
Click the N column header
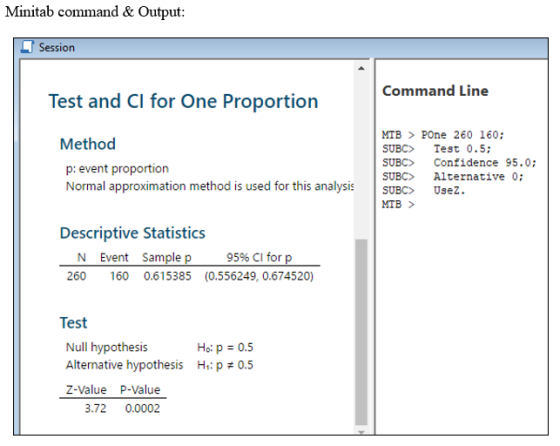[81, 257]
